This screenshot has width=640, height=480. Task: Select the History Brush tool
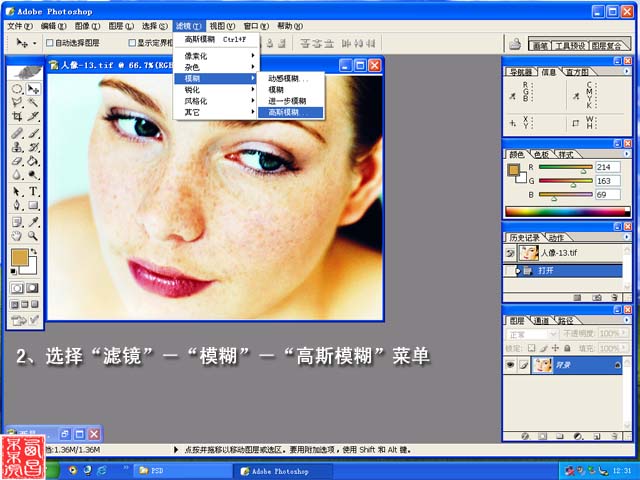point(33,147)
